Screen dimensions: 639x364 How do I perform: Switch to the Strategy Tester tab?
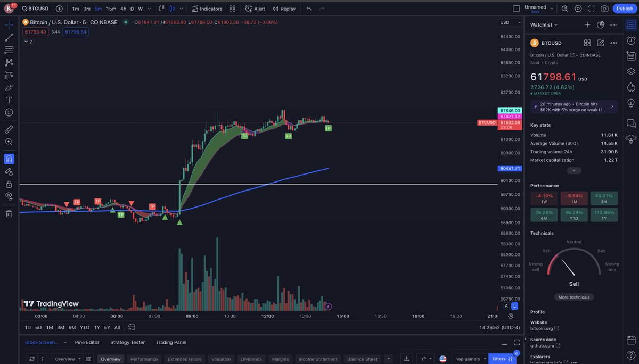click(127, 342)
